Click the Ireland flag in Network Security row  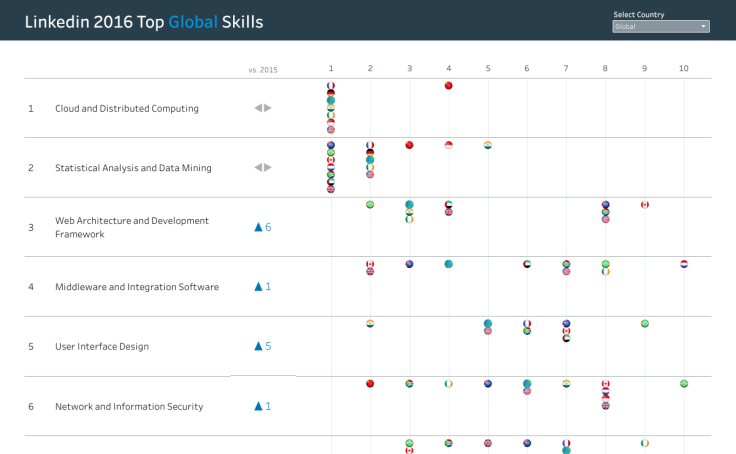(448, 383)
